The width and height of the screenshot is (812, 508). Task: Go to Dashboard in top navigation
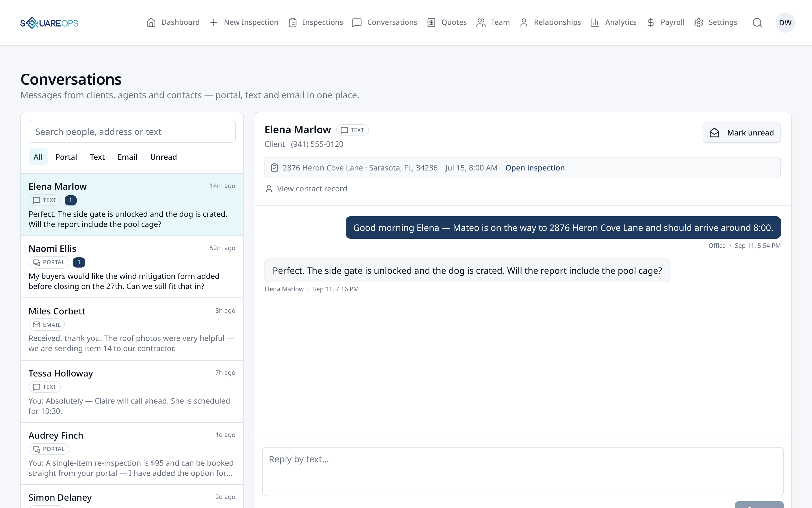(x=173, y=23)
